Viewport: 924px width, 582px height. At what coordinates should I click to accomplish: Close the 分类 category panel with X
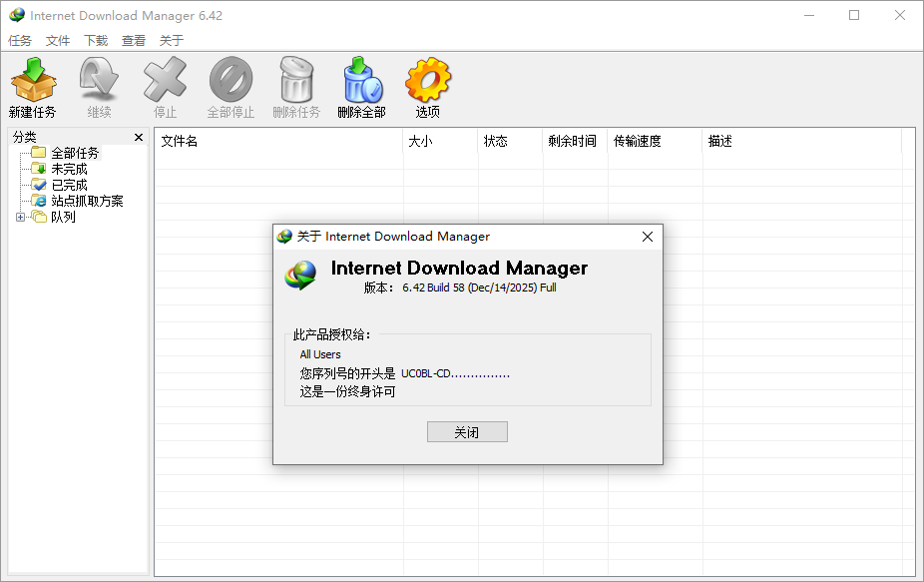(x=139, y=137)
